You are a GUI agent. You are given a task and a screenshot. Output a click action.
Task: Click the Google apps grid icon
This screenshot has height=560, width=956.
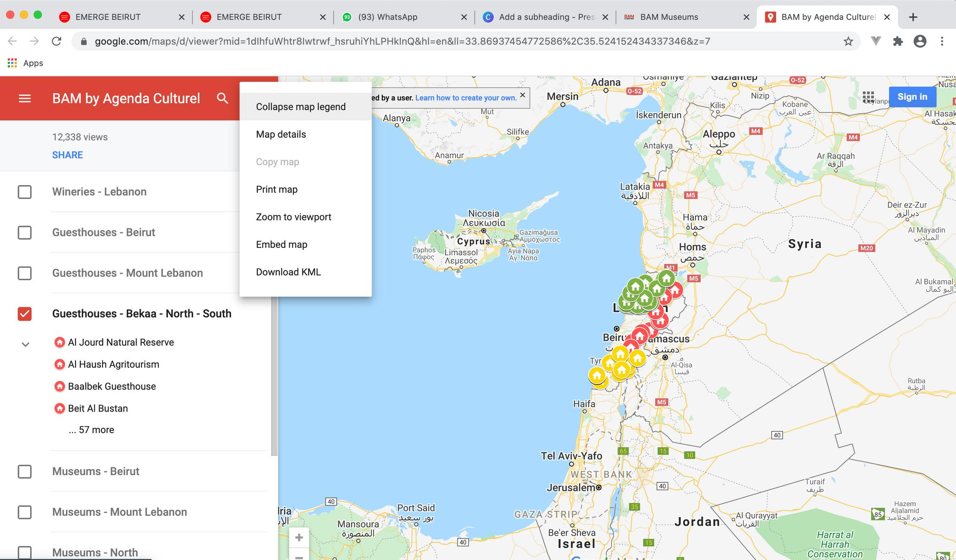[x=868, y=97]
